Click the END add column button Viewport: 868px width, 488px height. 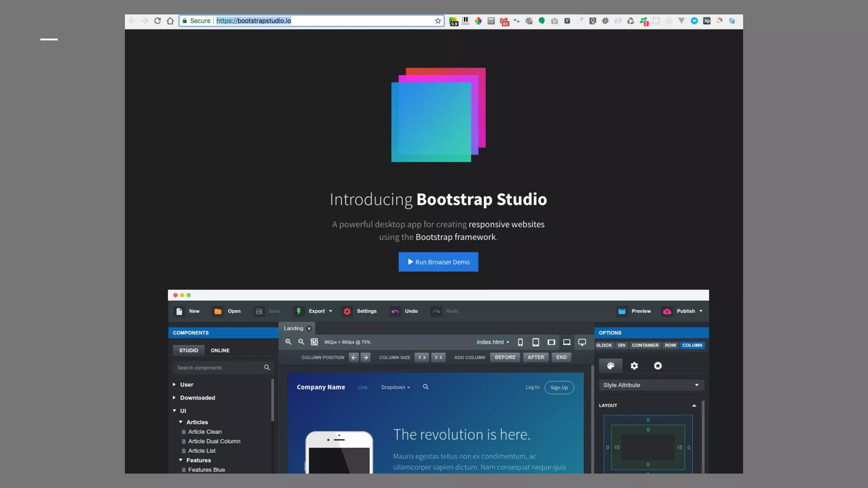pyautogui.click(x=562, y=358)
